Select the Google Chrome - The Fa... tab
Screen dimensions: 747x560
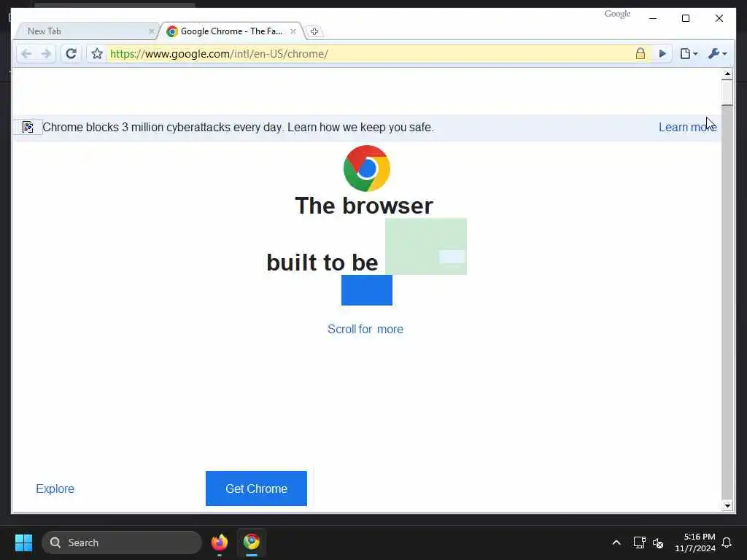click(231, 31)
